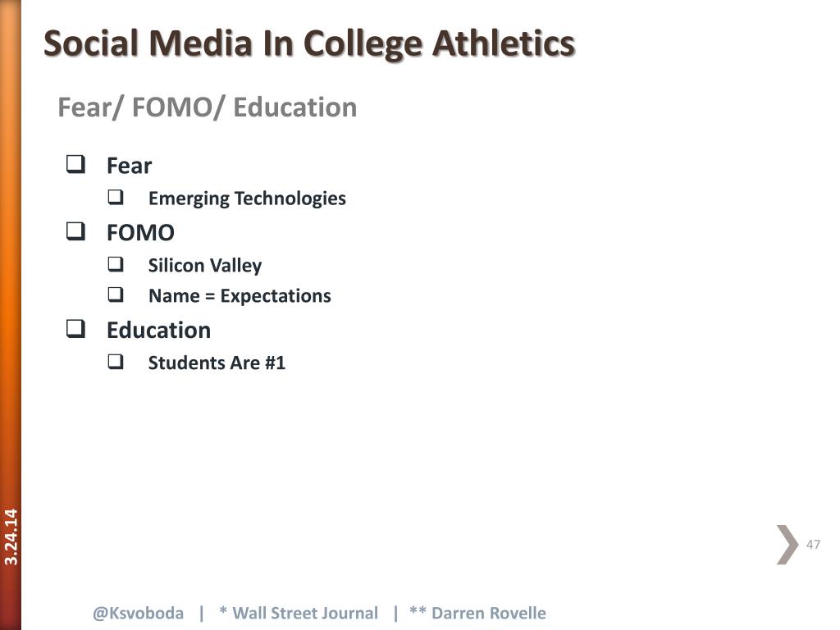Check the box next to Education

tap(75, 328)
